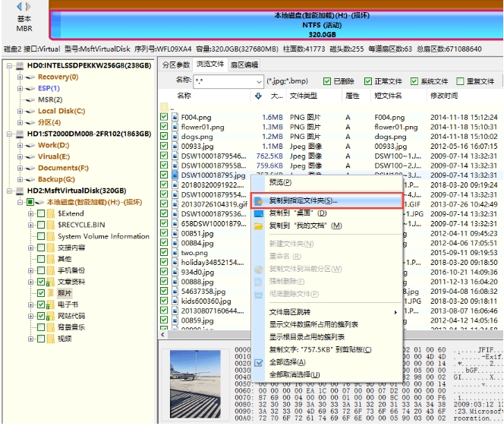Check the $RECYCLE.BIN folder checkbox
The width and height of the screenshot is (504, 426).
pos(41,225)
